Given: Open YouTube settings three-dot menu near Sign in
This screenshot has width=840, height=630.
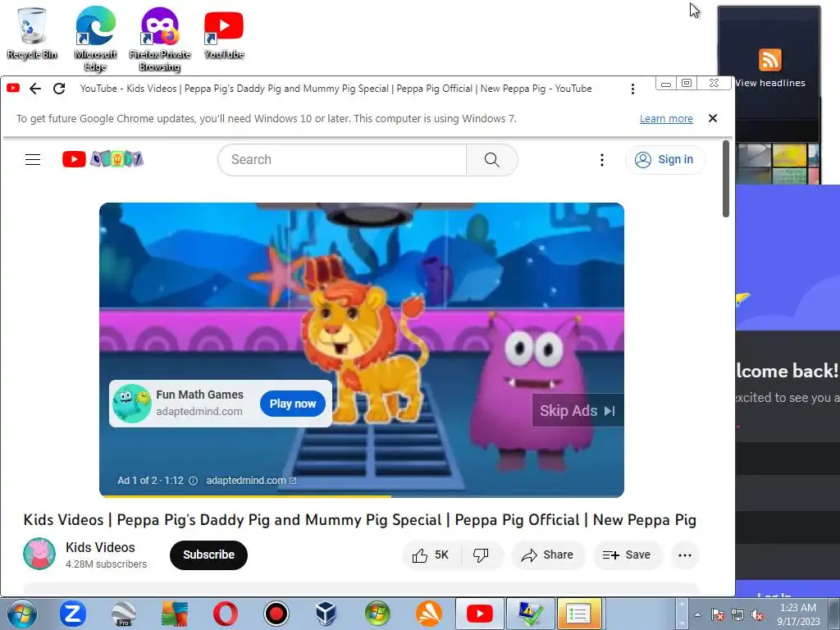Looking at the screenshot, I should [602, 160].
